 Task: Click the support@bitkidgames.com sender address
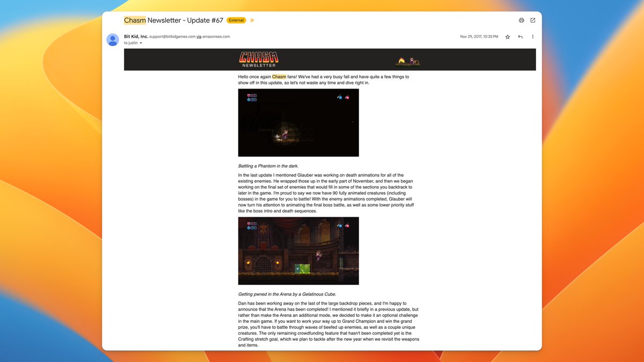point(172,36)
